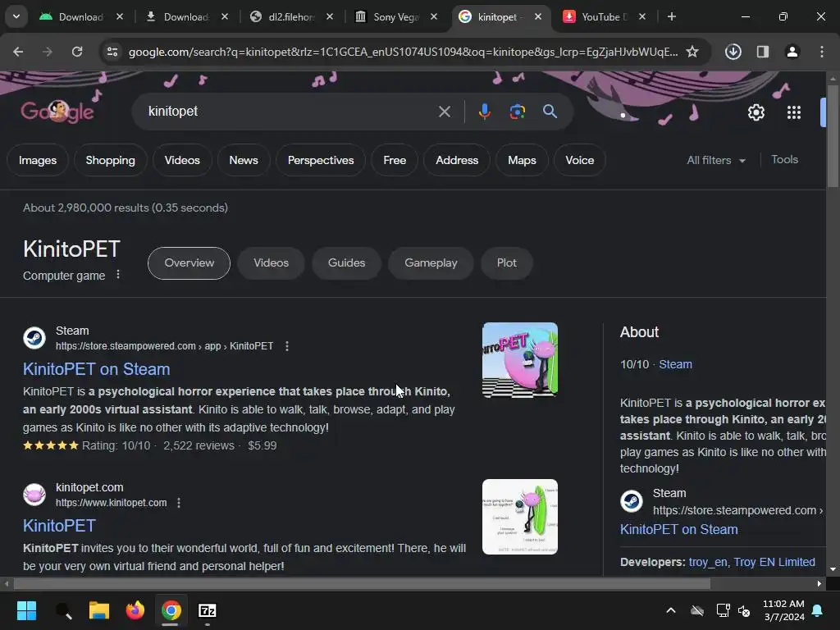Go forward to the next page

coord(48,52)
